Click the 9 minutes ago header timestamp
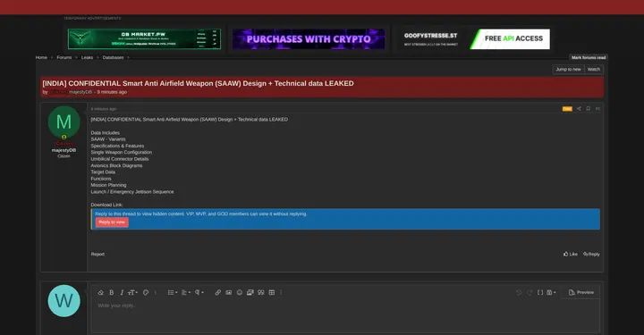The height and width of the screenshot is (335, 644). click(x=112, y=92)
